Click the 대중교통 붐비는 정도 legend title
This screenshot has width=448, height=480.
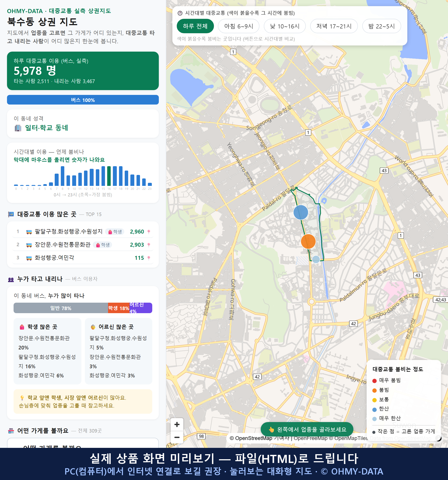398,369
